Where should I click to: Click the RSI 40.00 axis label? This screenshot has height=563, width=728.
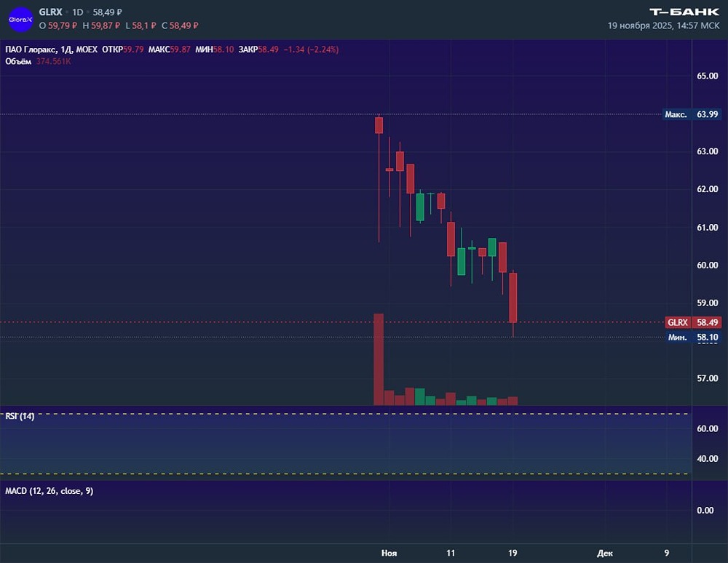707,459
